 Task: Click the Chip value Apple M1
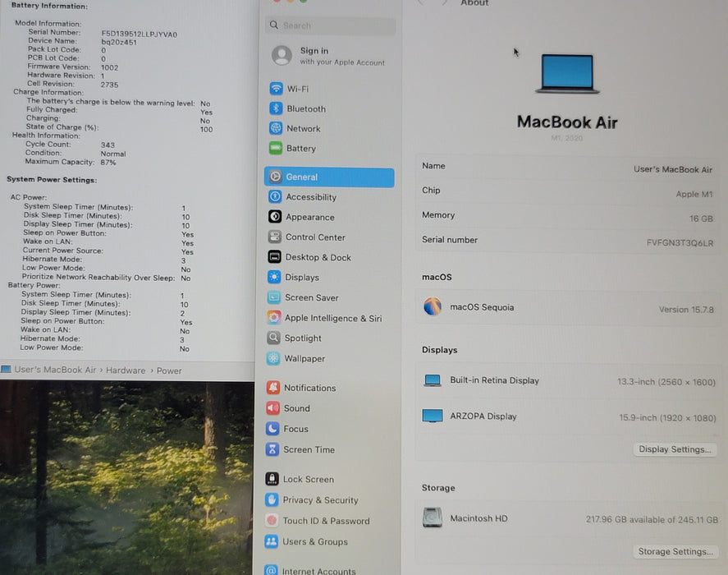[694, 194]
